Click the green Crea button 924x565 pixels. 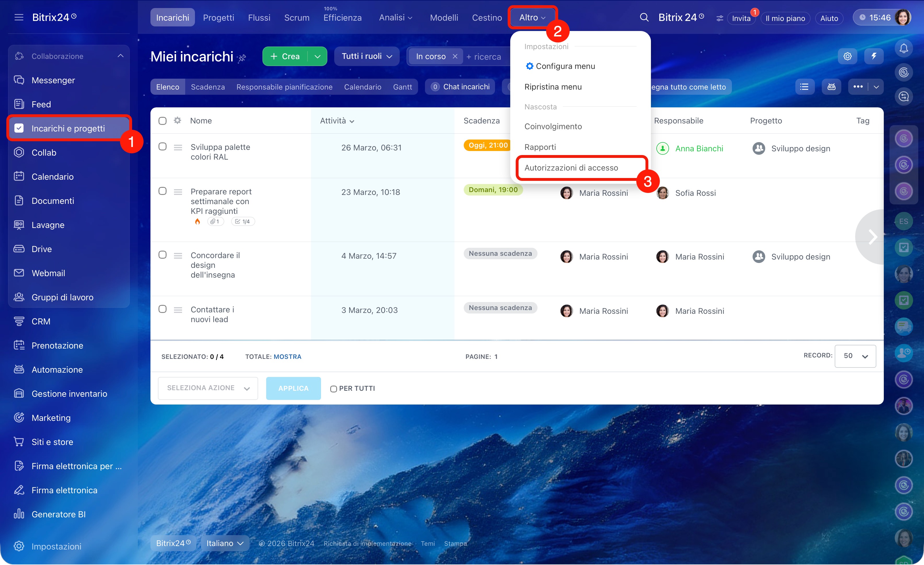[285, 56]
